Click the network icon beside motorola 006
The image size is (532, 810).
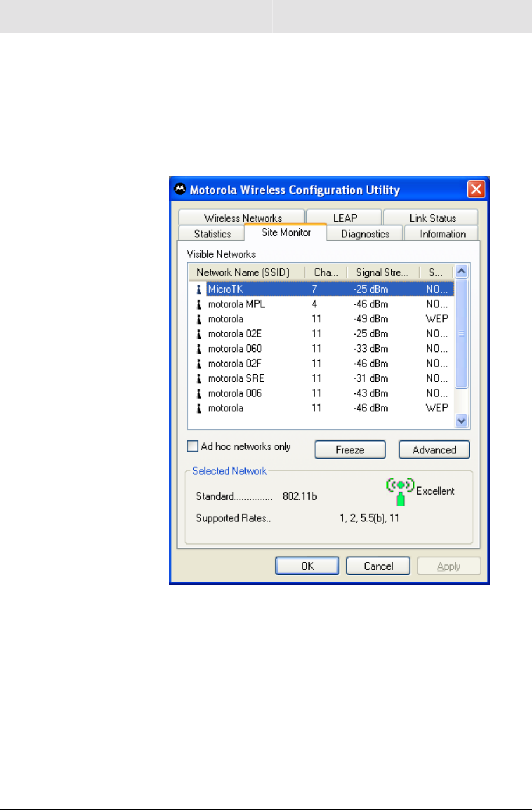pyautogui.click(x=199, y=393)
